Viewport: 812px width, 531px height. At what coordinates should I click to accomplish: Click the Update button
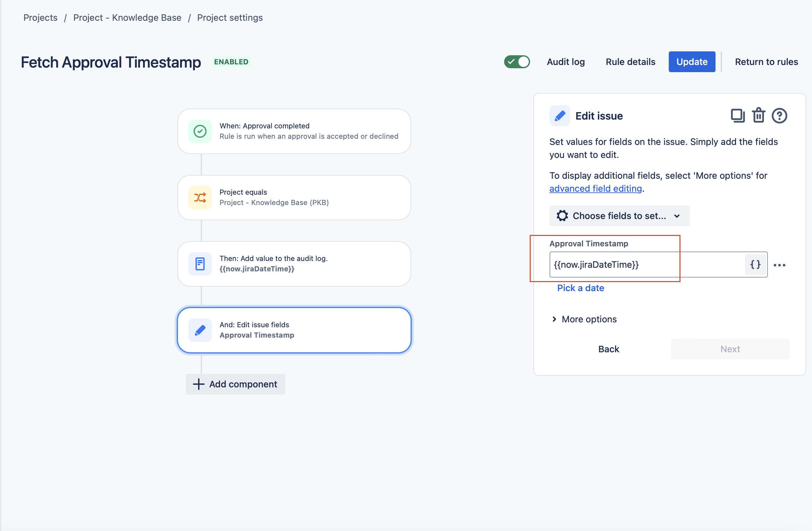691,62
